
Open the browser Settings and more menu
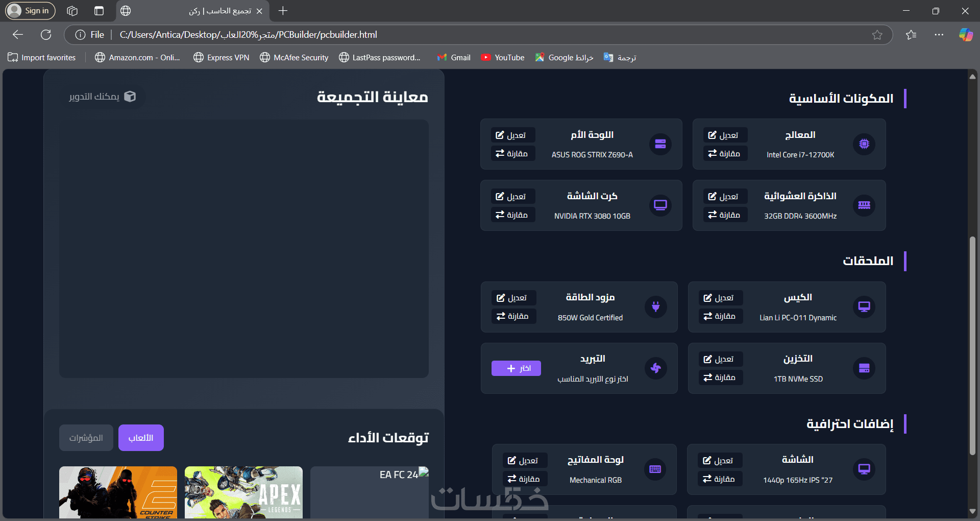point(939,35)
